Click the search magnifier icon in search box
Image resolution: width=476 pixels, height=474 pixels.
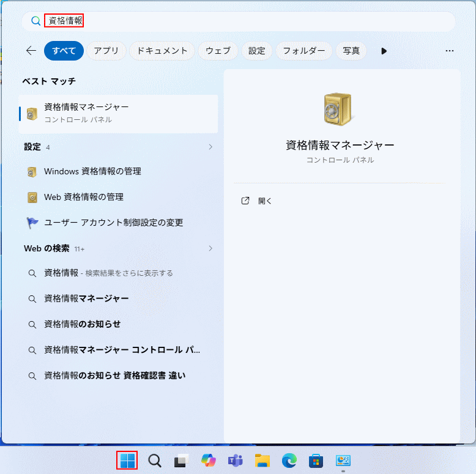(x=36, y=21)
